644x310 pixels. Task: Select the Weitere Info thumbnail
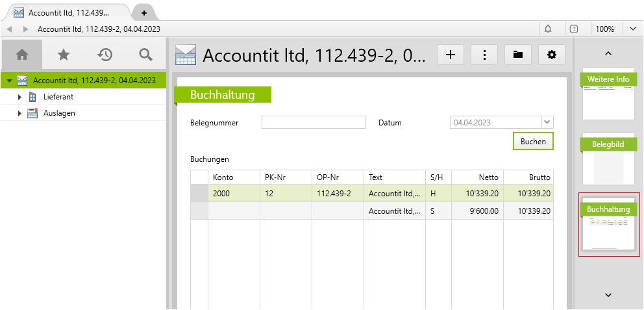tap(608, 94)
